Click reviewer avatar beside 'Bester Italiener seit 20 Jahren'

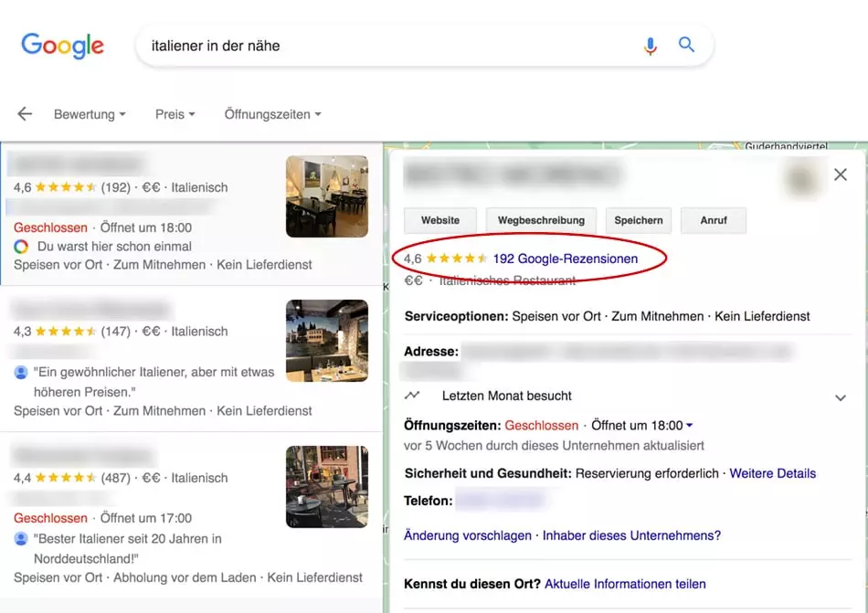coord(21,538)
